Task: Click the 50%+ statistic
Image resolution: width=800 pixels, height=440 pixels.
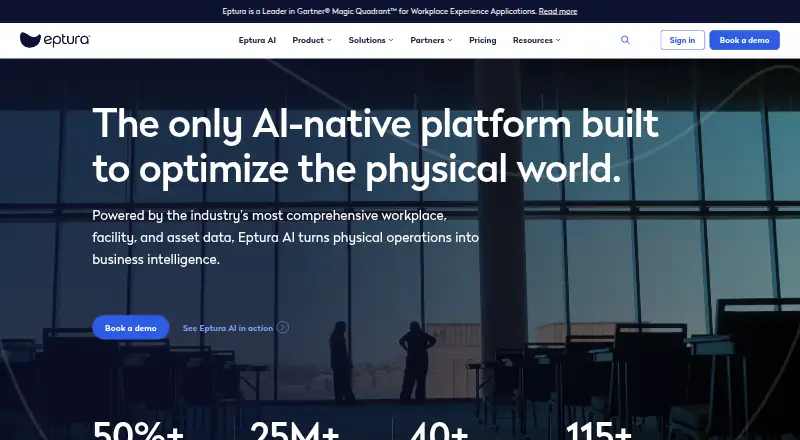Action: pyautogui.click(x=138, y=430)
